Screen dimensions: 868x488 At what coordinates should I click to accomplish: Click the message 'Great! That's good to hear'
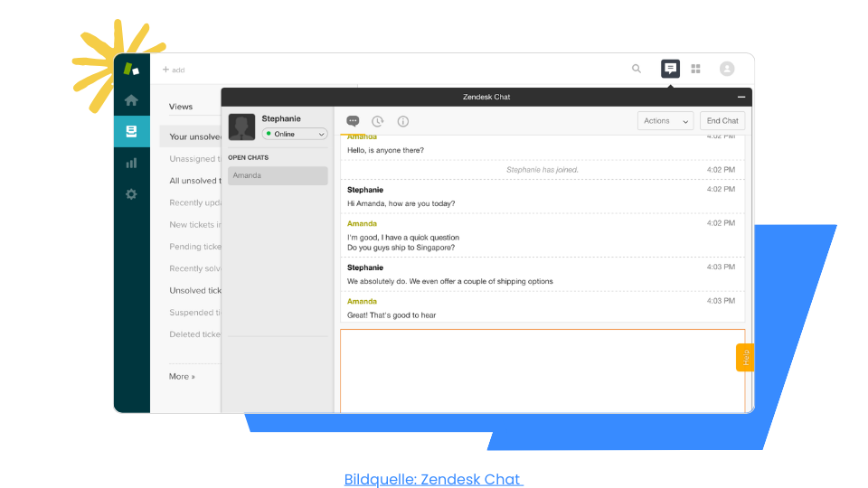pos(392,315)
